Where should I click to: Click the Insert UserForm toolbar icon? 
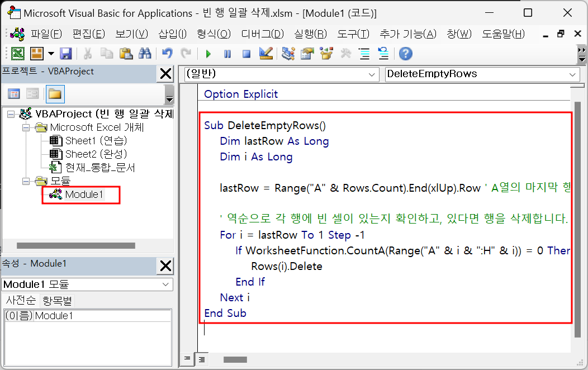coord(37,54)
